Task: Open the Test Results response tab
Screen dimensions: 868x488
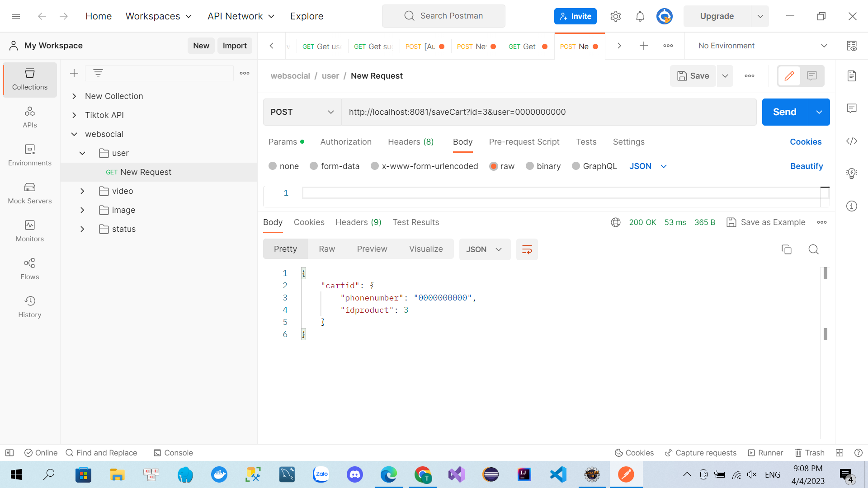Action: (415, 222)
